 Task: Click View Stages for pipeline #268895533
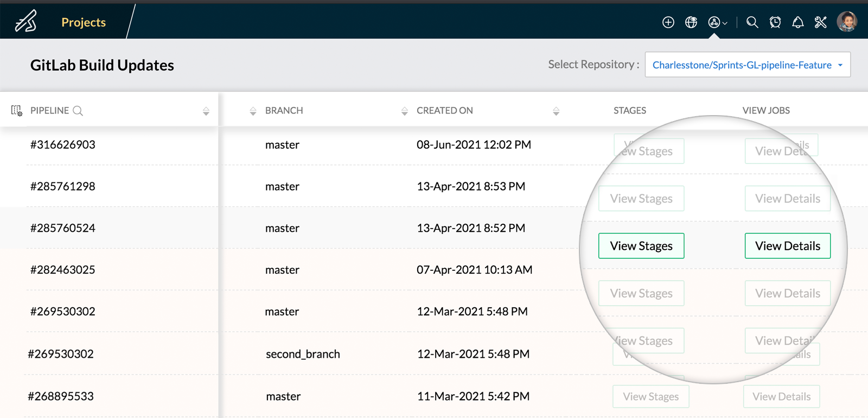pyautogui.click(x=650, y=397)
